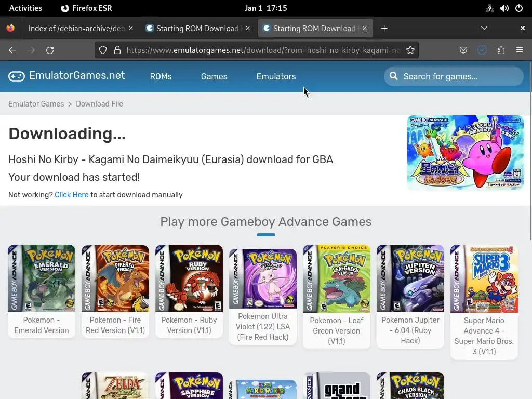Click the 'Pokemon Jupiter - 6.04' title
532x399 pixels.
coord(410,330)
